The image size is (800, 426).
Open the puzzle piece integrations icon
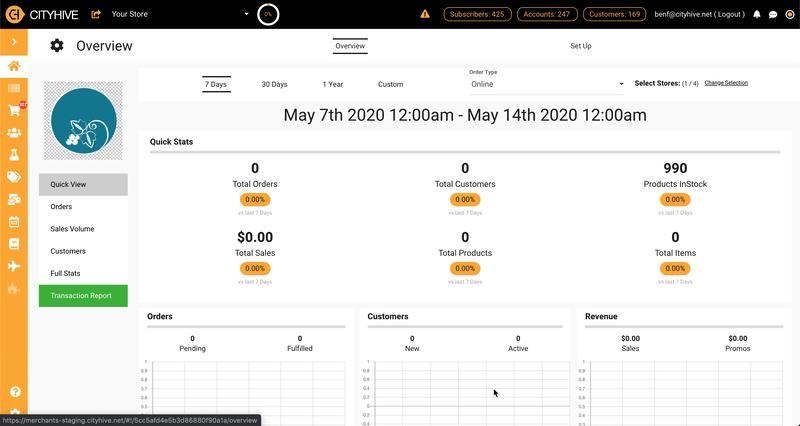pos(14,289)
